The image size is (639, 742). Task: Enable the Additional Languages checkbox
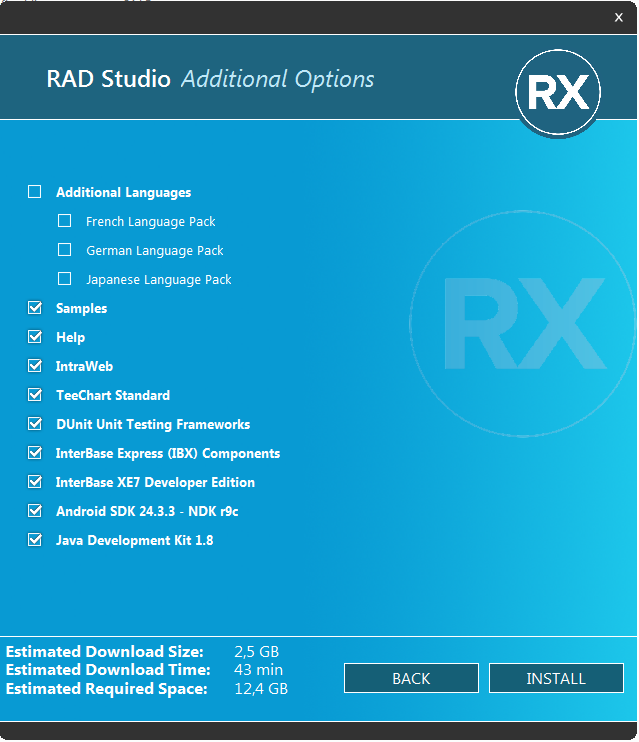35,192
